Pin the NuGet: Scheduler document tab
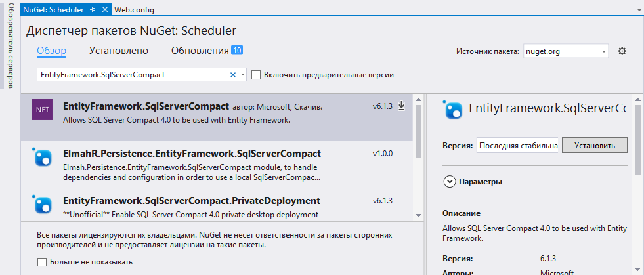This screenshot has height=275, width=644. coord(93,11)
